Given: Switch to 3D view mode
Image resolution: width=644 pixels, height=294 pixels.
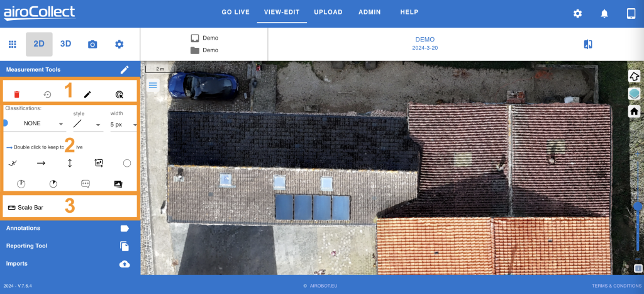Looking at the screenshot, I should point(65,44).
